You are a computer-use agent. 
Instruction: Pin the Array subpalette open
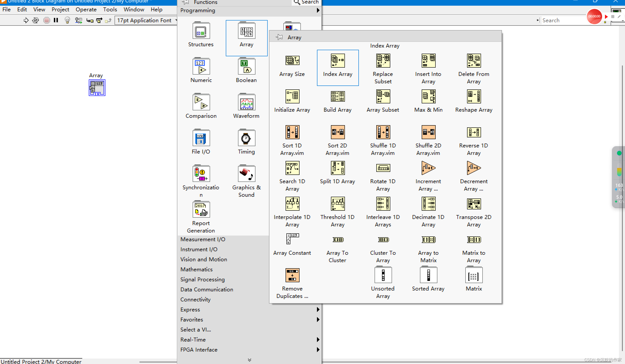[x=279, y=38]
